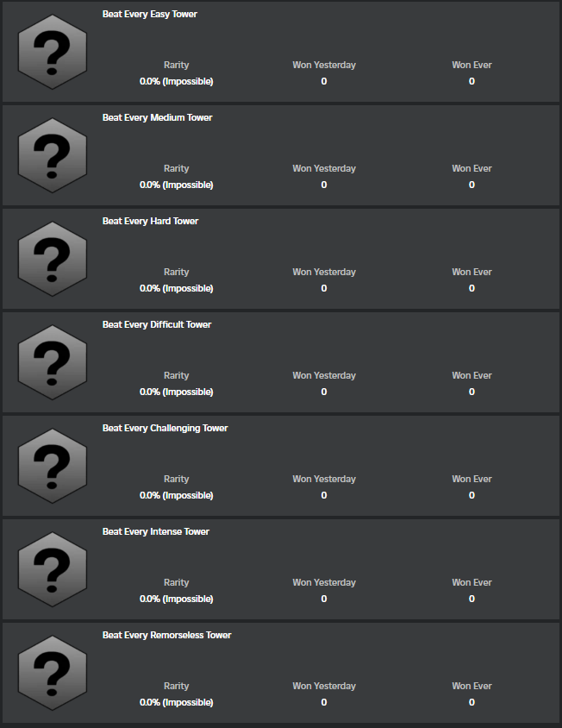Select the Beat Every Medium Tower row
The image size is (562, 728).
(x=281, y=154)
